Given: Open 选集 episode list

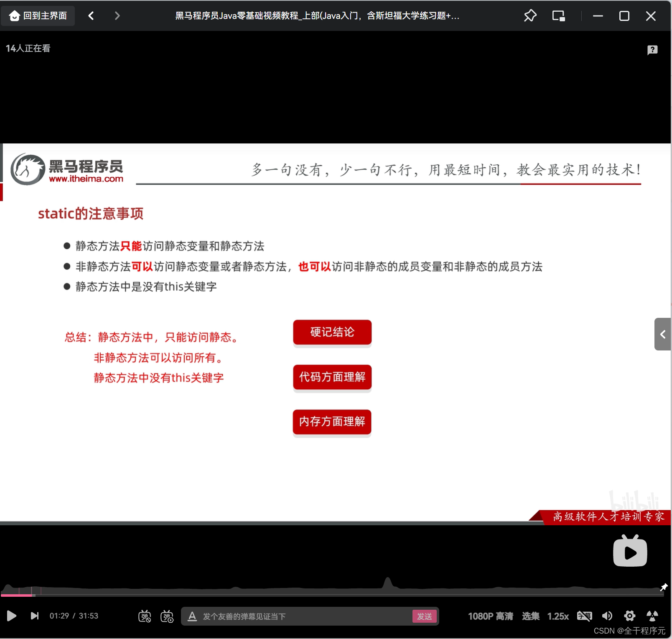Looking at the screenshot, I should (530, 616).
